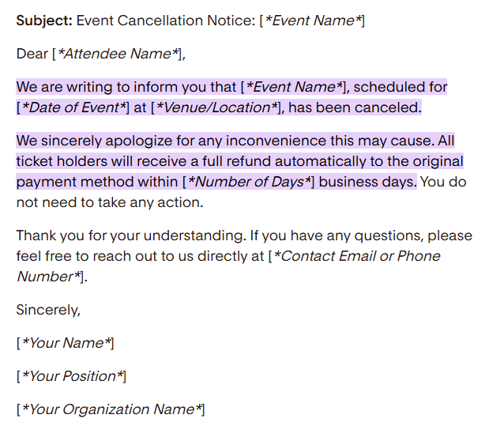Click the Your Organization Name placeholder

[111, 409]
